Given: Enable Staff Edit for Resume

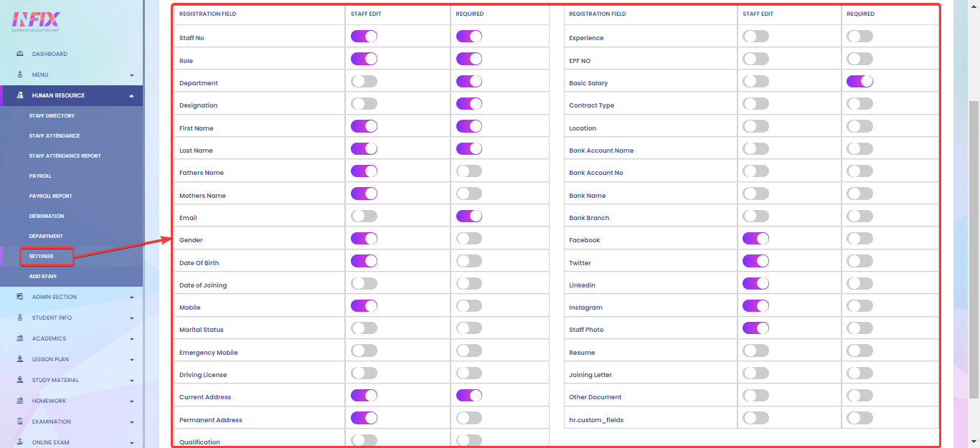Looking at the screenshot, I should point(755,351).
